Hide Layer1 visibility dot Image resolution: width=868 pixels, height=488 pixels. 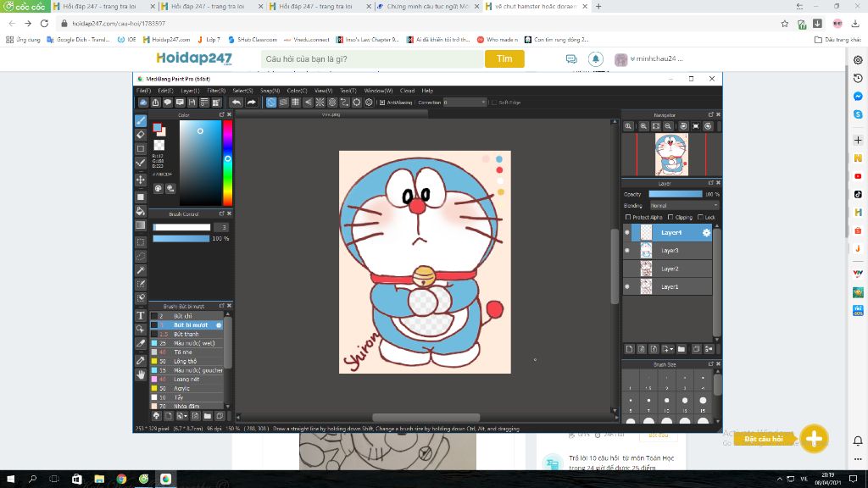point(627,286)
